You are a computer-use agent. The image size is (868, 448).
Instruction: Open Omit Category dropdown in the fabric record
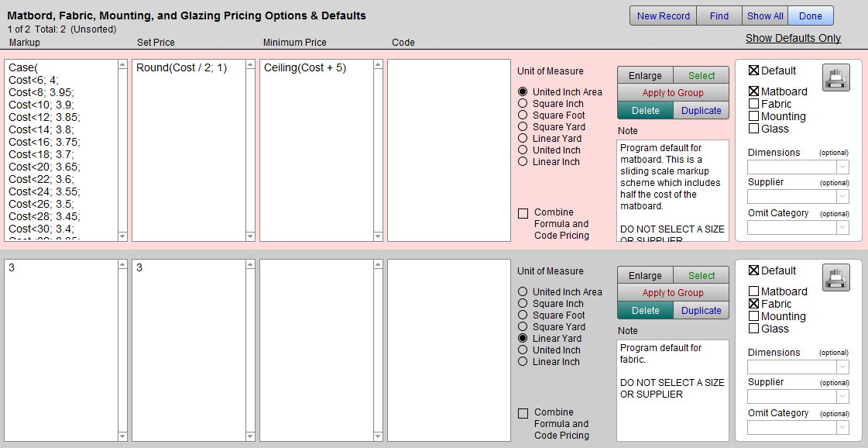[x=798, y=428]
